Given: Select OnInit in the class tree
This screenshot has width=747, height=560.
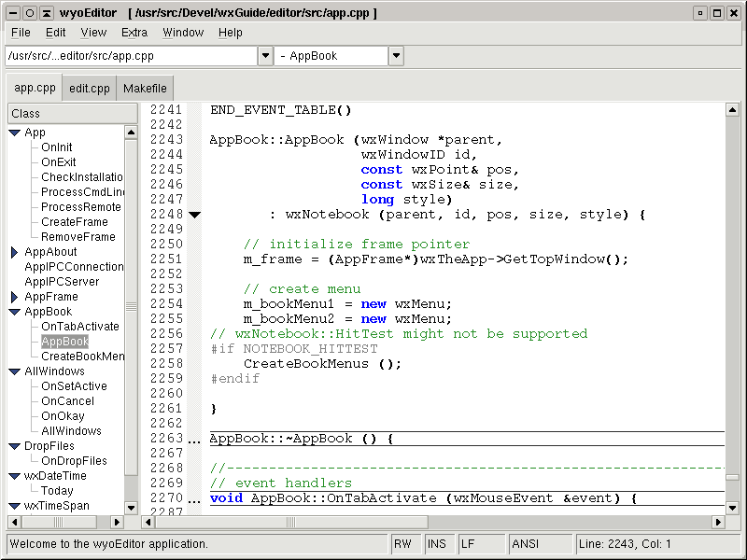Looking at the screenshot, I should pyautogui.click(x=57, y=147).
